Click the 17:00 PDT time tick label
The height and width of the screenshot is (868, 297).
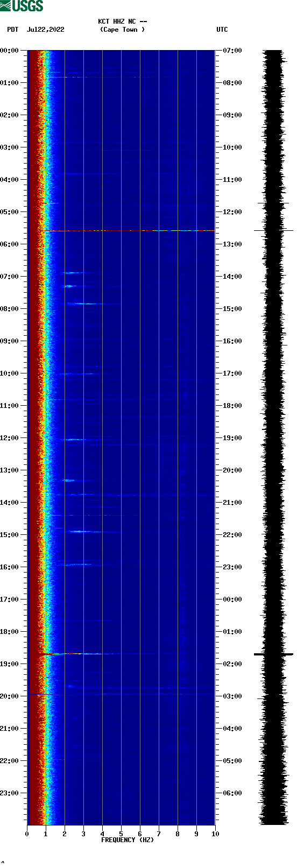pyautogui.click(x=10, y=599)
